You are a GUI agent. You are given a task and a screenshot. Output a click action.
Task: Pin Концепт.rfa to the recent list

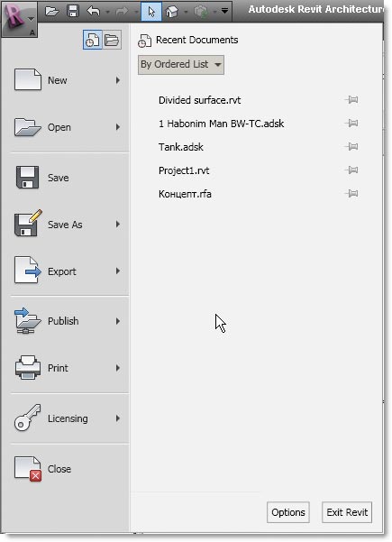351,193
